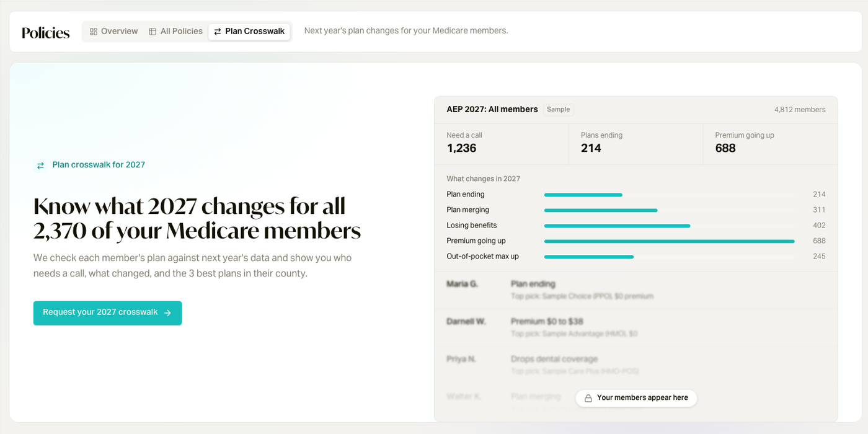The width and height of the screenshot is (868, 434).
Task: Switch to the All Policies tab
Action: coord(175,31)
